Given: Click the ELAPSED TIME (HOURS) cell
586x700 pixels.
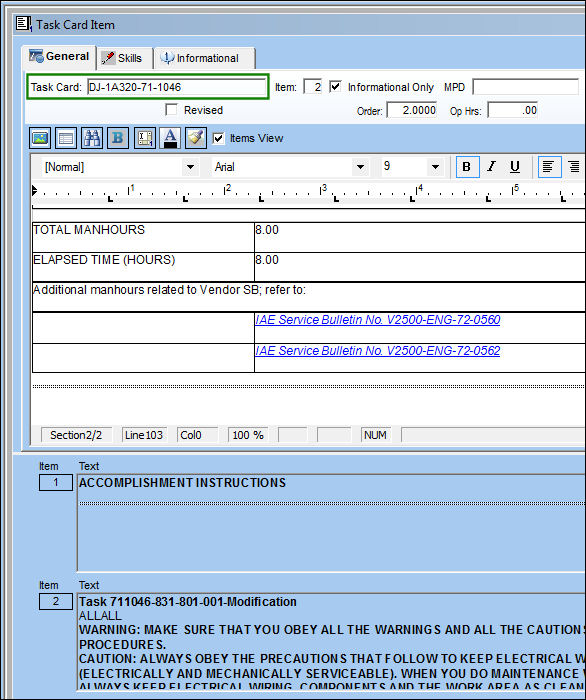Looking at the screenshot, I should click(143, 267).
